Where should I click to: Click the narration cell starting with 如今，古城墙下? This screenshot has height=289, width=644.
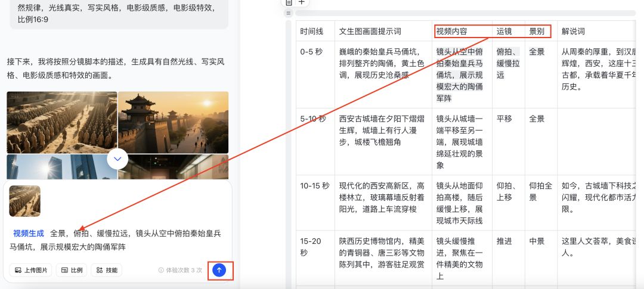click(x=596, y=203)
